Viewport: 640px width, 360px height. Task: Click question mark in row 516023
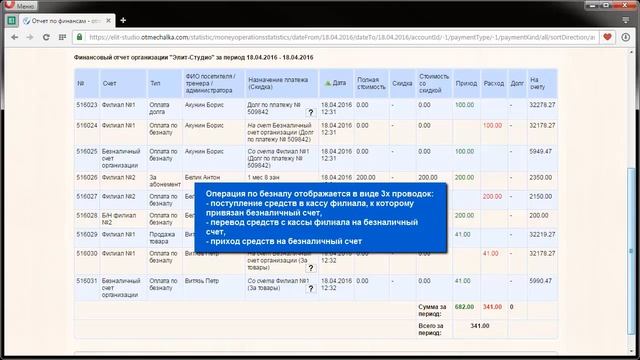click(x=311, y=112)
